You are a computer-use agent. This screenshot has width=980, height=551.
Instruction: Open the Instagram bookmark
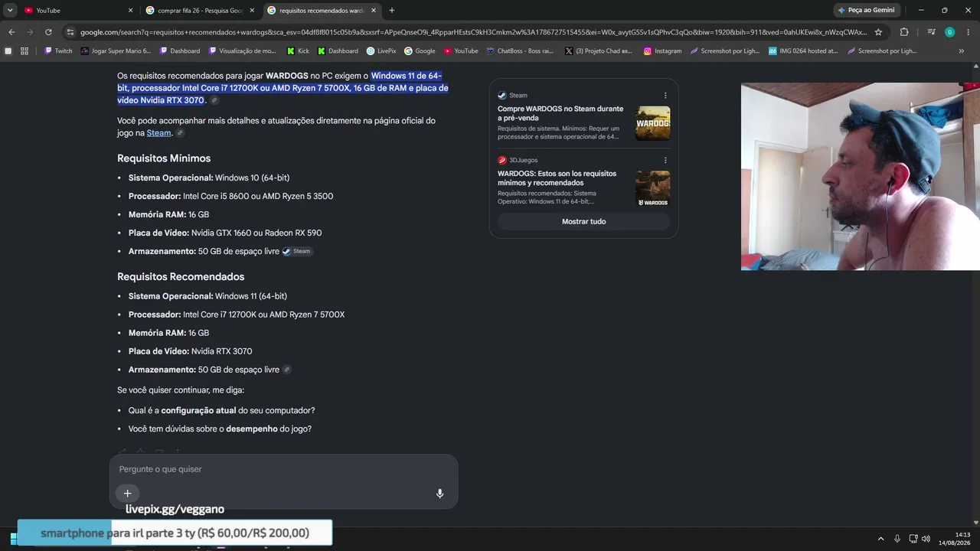pos(662,51)
